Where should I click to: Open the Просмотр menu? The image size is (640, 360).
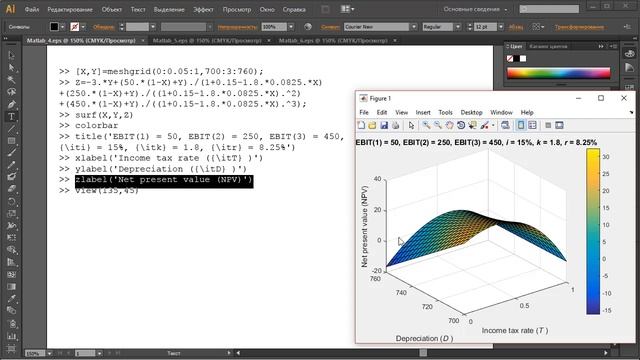coord(237,9)
